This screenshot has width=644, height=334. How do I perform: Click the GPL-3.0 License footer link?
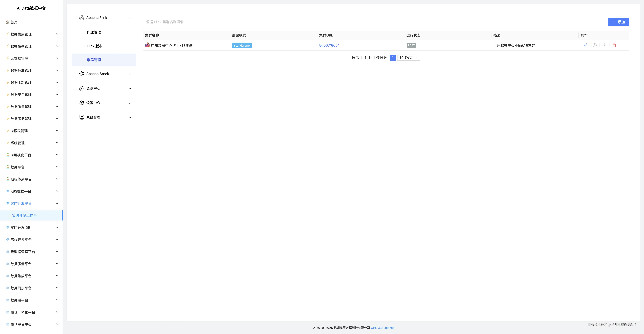point(382,328)
